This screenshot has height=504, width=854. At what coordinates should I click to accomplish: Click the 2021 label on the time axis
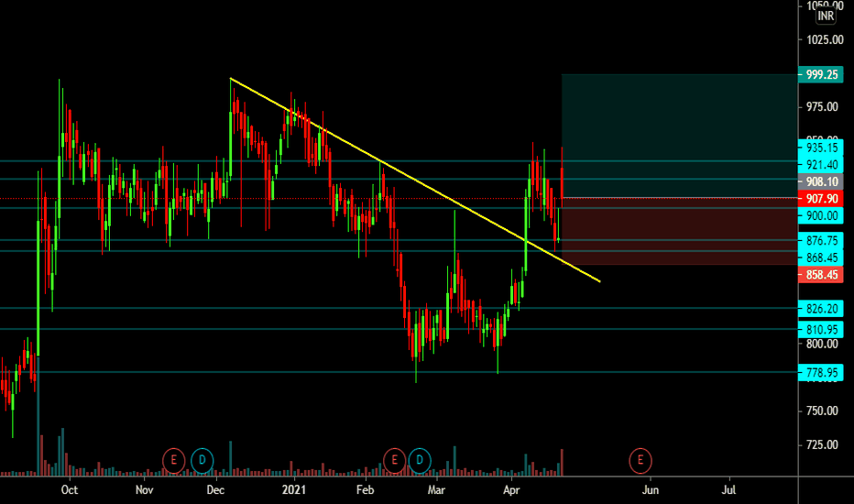[294, 490]
